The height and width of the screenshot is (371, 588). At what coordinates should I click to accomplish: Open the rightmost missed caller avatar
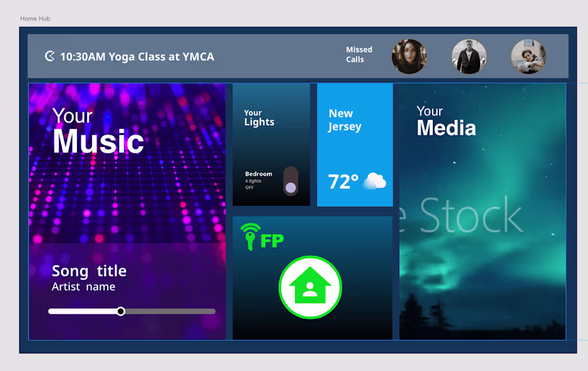pyautogui.click(x=528, y=56)
